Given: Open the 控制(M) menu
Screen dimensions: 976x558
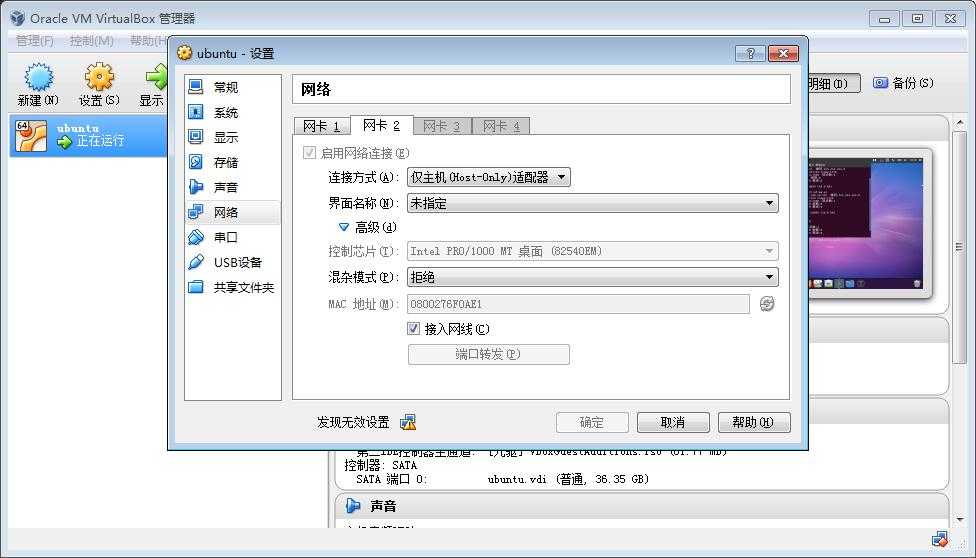Looking at the screenshot, I should coord(92,41).
